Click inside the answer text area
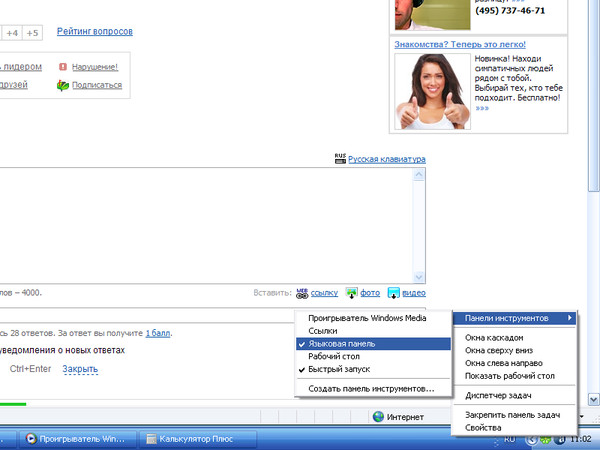The width and height of the screenshot is (600, 450). (207, 226)
